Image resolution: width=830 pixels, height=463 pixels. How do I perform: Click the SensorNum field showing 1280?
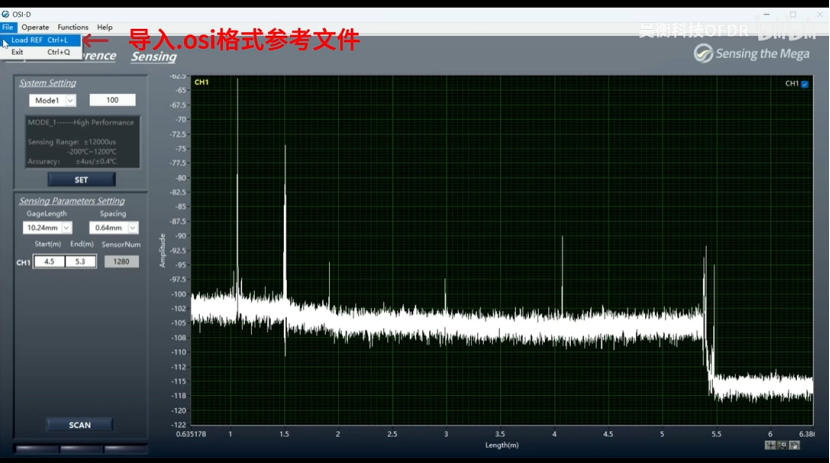[121, 261]
